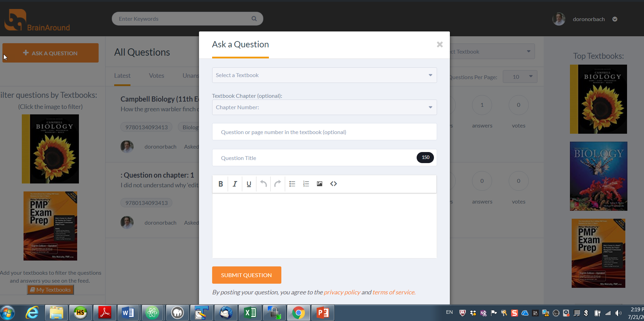Open the doronorbach user menu arrow
This screenshot has height=321, width=644.
click(615, 19)
